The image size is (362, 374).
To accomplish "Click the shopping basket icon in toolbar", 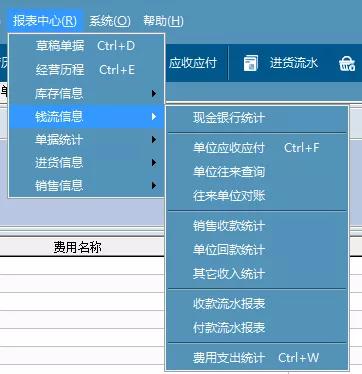I will point(347,63).
